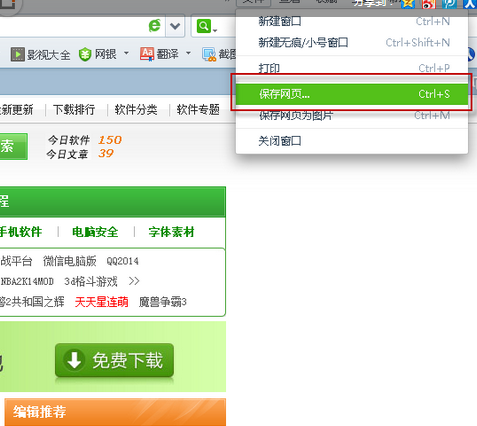The height and width of the screenshot is (426, 477).
Task: Click the 网银 shield icon
Action: pos(85,54)
